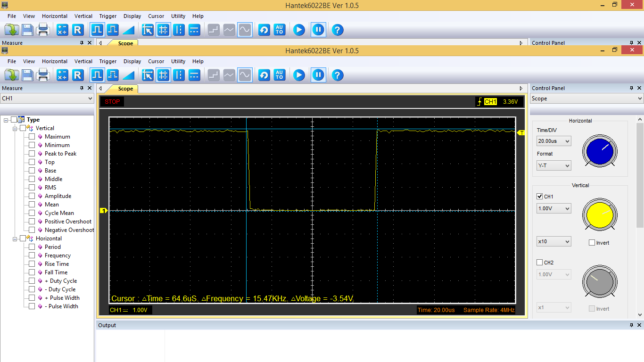Tick the RMS measurement checkbox

(32, 188)
